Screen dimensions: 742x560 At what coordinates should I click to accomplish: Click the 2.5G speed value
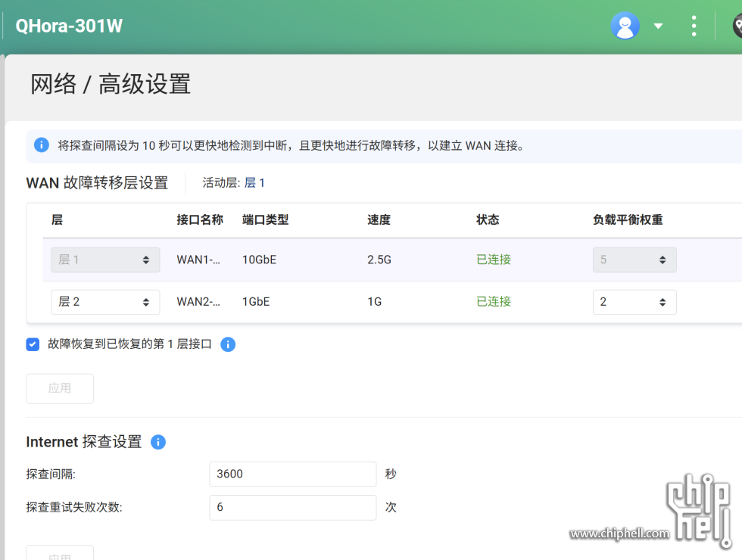(379, 260)
